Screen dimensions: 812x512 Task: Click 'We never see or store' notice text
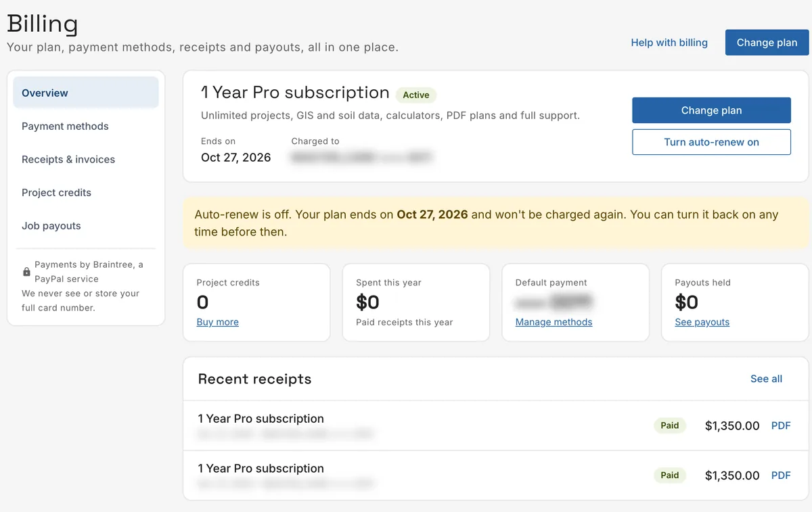[x=81, y=301]
